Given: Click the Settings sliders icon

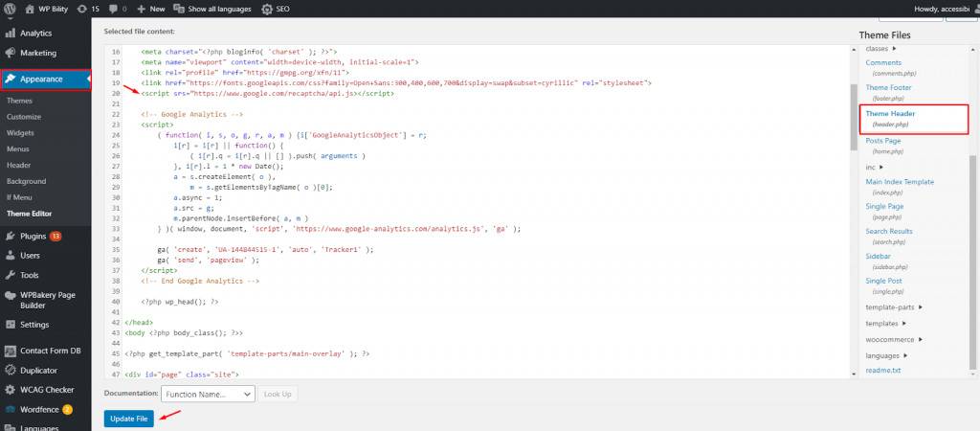Looking at the screenshot, I should click(10, 325).
